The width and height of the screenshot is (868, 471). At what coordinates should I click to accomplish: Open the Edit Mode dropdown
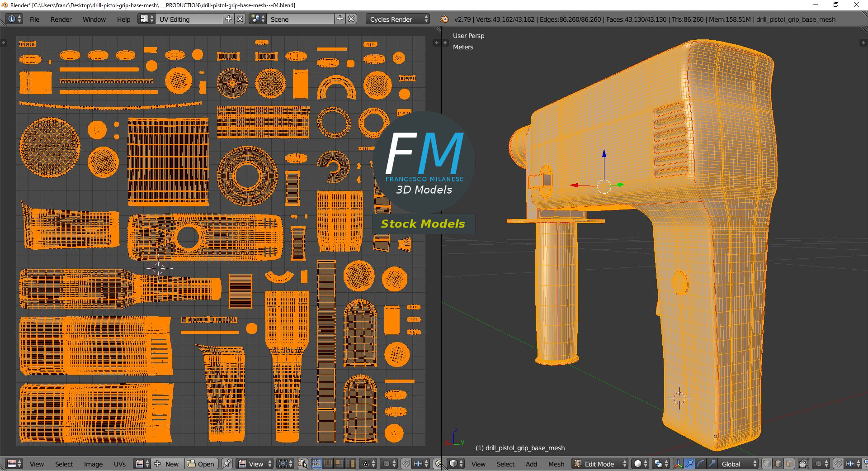point(600,464)
